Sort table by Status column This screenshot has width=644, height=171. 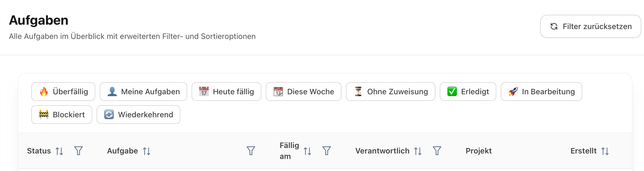[x=59, y=151]
